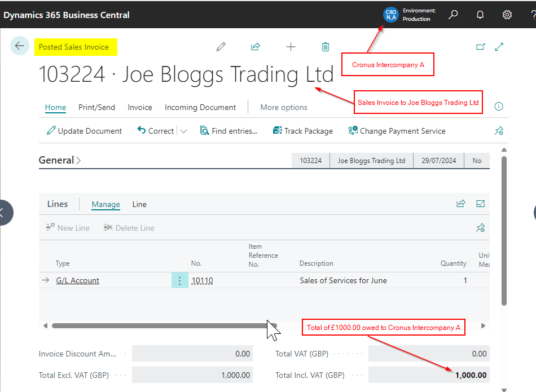
Task: Delete the document using the trash icon
Action: pos(325,47)
